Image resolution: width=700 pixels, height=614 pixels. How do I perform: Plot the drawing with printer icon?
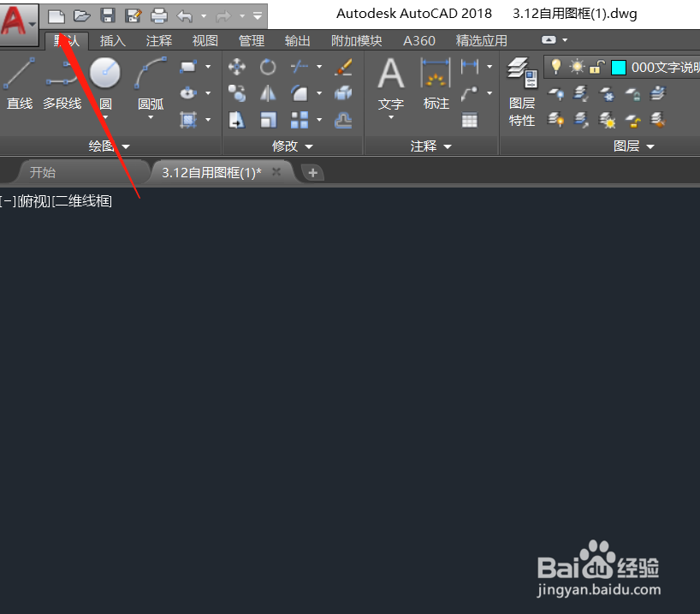coord(158,16)
